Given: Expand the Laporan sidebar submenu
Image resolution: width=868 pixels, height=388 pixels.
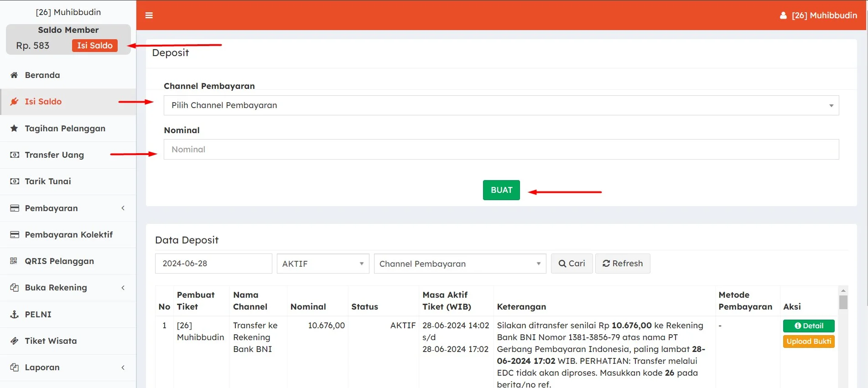Looking at the screenshot, I should coord(68,367).
